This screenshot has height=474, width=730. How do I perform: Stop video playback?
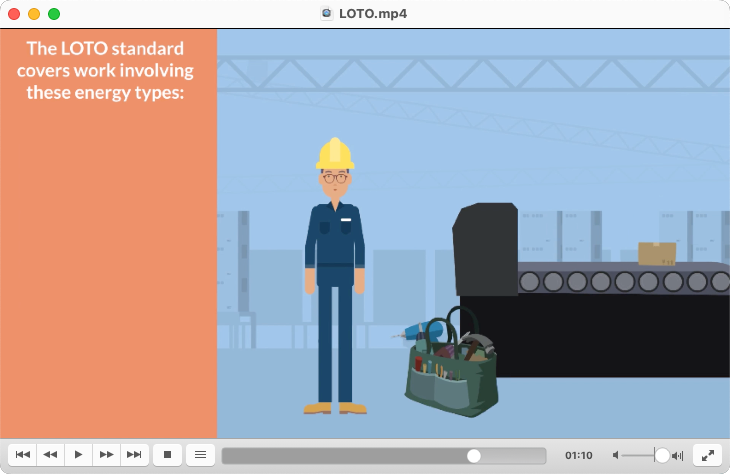point(167,455)
